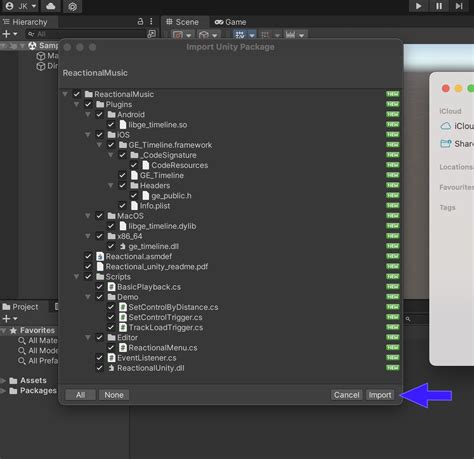This screenshot has height=459, width=474.
Task: Click the None selection button
Action: 114,395
